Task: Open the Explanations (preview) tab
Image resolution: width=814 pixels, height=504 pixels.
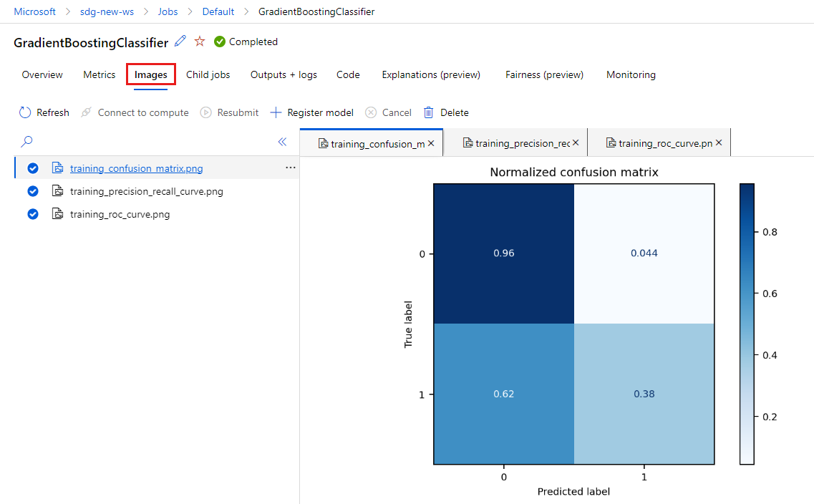Action: [431, 74]
